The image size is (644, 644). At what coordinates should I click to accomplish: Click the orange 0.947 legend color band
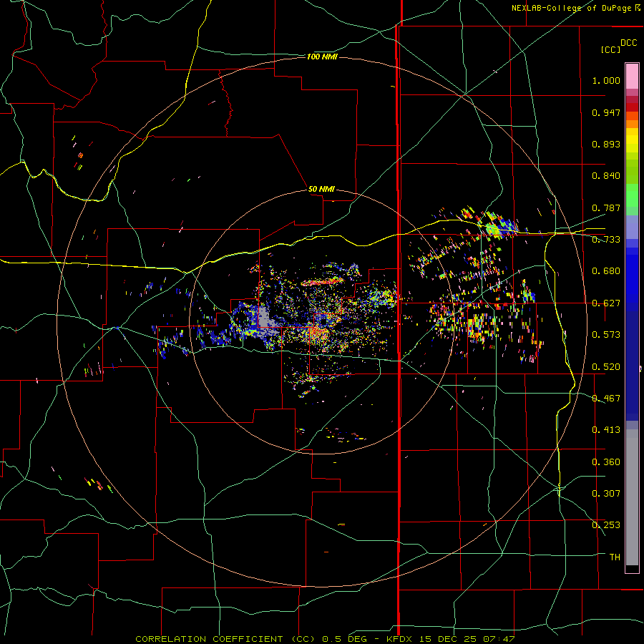click(632, 115)
